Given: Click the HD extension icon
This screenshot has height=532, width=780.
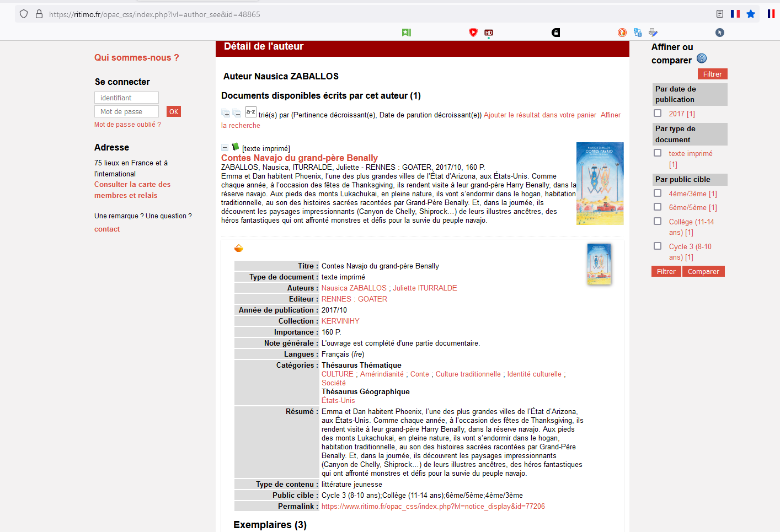Looking at the screenshot, I should [489, 33].
